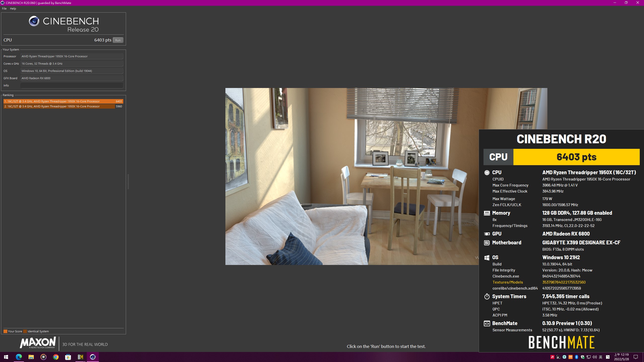Viewport: 644px width, 362px height.
Task: Click the Cinebench taskbar icon
Action: (x=93, y=357)
